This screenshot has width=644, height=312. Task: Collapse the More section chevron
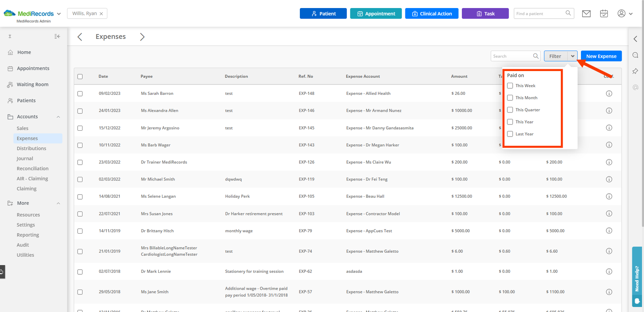58,203
